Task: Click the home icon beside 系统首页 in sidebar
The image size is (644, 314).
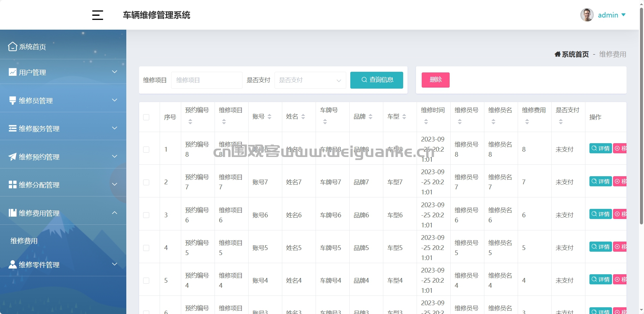Action: [x=12, y=46]
